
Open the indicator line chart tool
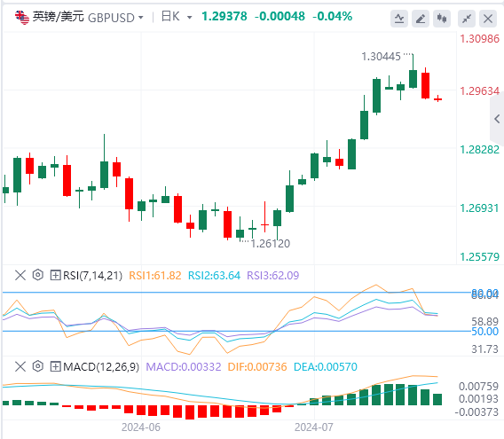(399, 19)
